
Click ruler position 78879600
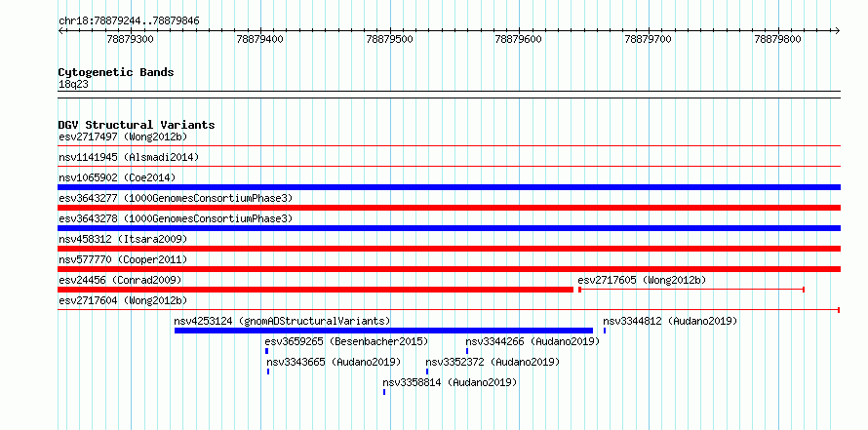click(x=519, y=39)
